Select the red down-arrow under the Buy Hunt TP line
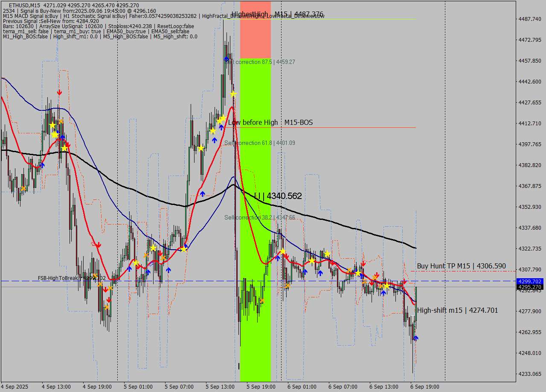This screenshot has width=546, height=392. pyautogui.click(x=404, y=282)
